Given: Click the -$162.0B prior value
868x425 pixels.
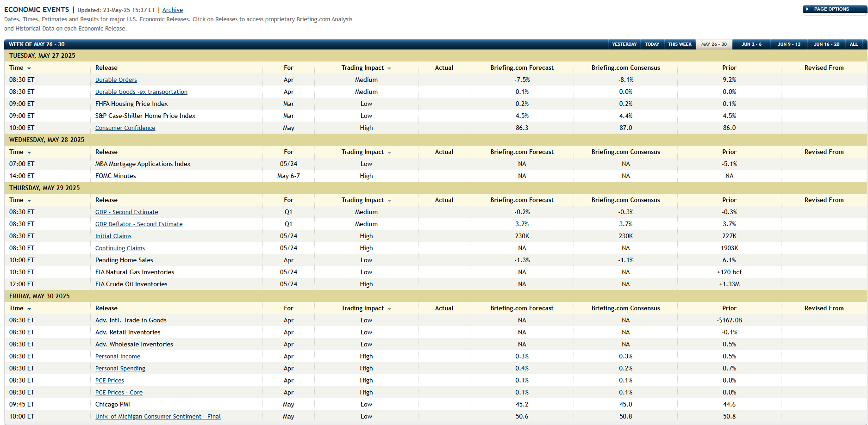Looking at the screenshot, I should click(730, 320).
